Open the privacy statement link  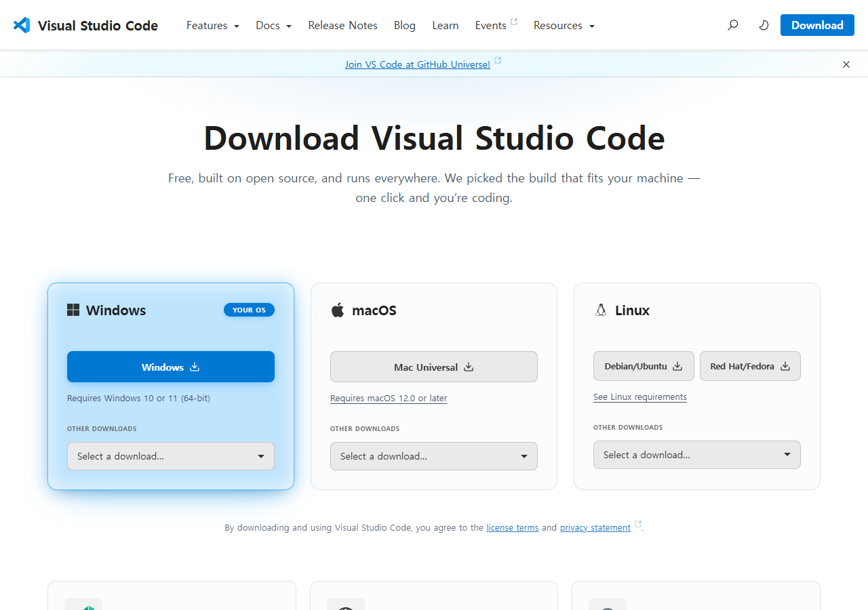coord(595,527)
